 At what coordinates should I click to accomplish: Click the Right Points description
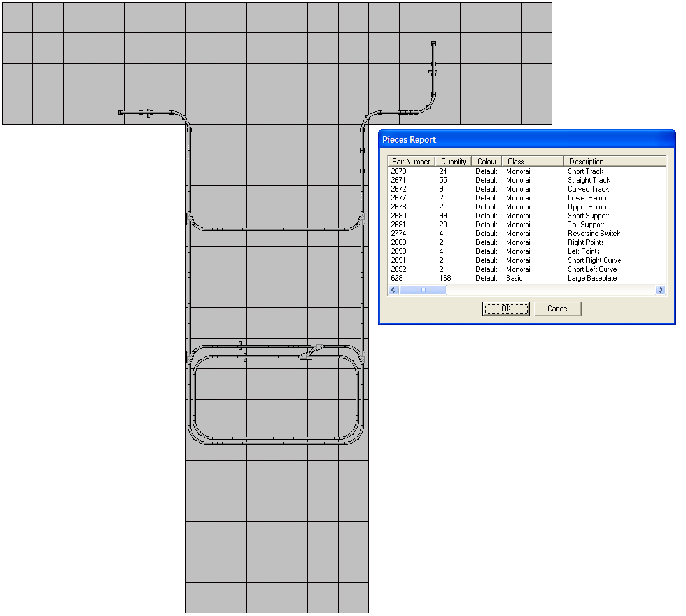[x=586, y=242]
